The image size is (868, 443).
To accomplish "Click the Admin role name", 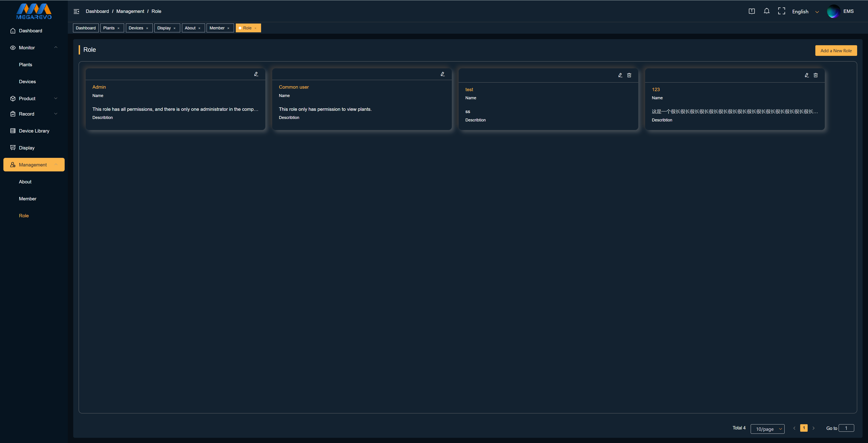I will [x=99, y=87].
